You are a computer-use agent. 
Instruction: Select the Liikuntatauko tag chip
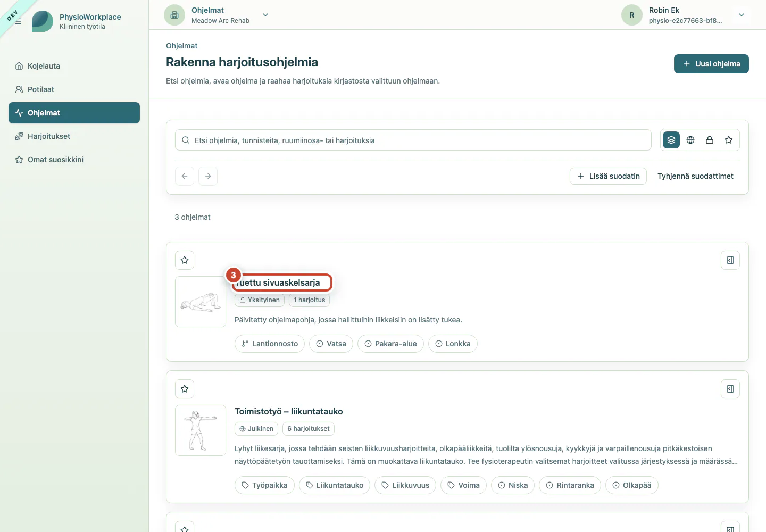[x=335, y=485]
